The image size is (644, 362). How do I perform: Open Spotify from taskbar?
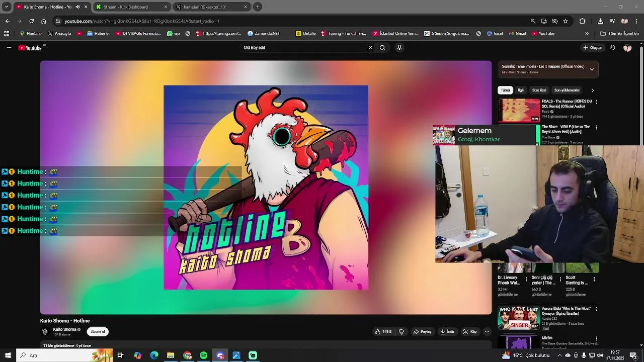pyautogui.click(x=203, y=355)
